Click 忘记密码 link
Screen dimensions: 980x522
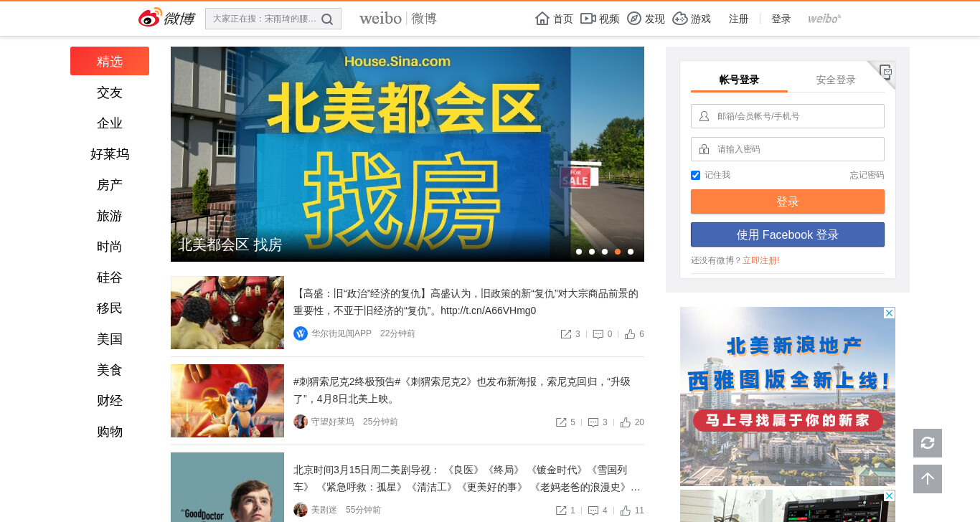click(x=867, y=175)
